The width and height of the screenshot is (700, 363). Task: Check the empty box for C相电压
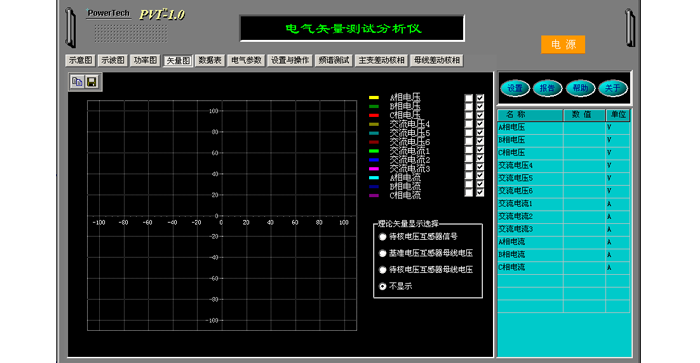click(469, 115)
